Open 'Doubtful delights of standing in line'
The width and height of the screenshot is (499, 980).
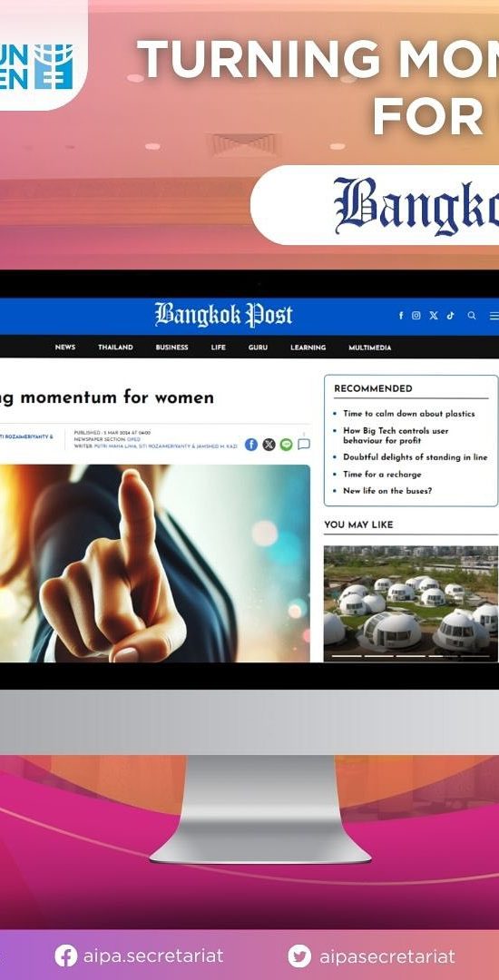click(x=415, y=457)
